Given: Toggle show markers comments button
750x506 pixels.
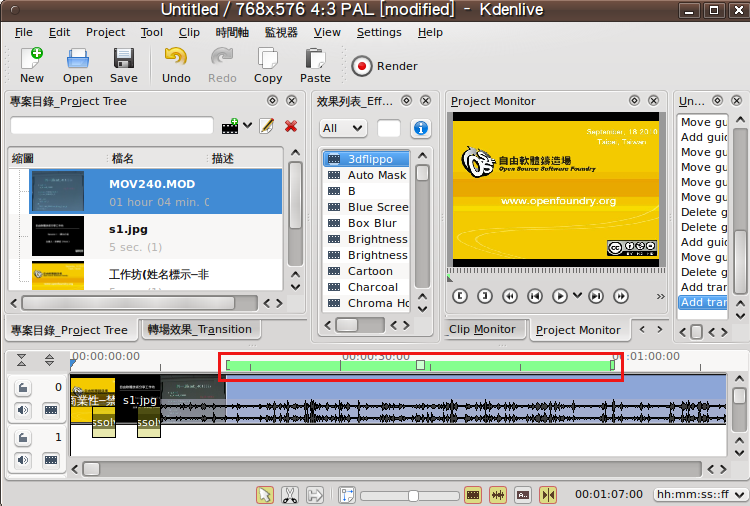Looking at the screenshot, I should 523,495.
